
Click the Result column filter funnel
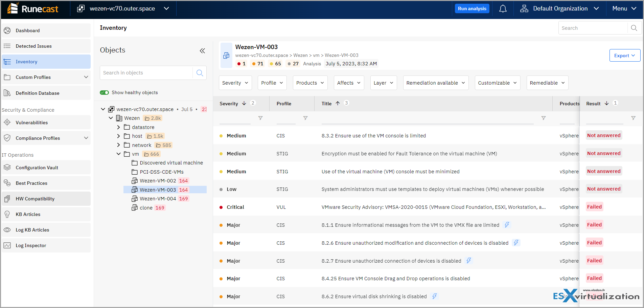(x=633, y=118)
